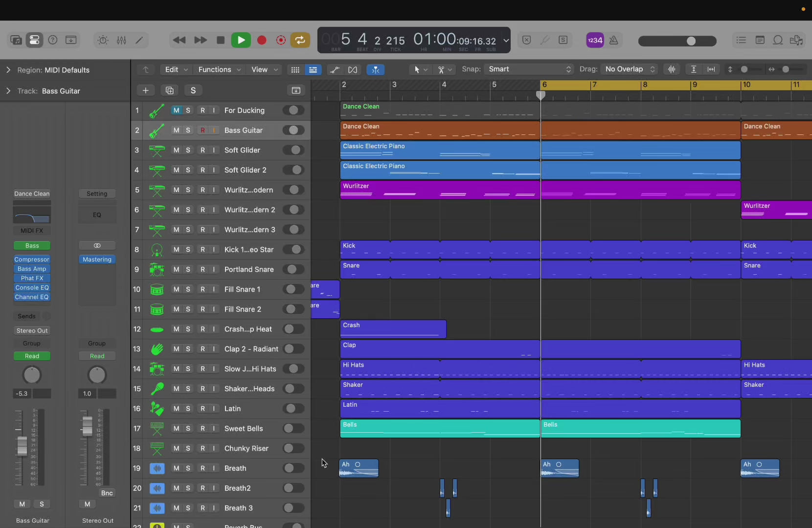Click the Play button in transport

click(x=241, y=40)
